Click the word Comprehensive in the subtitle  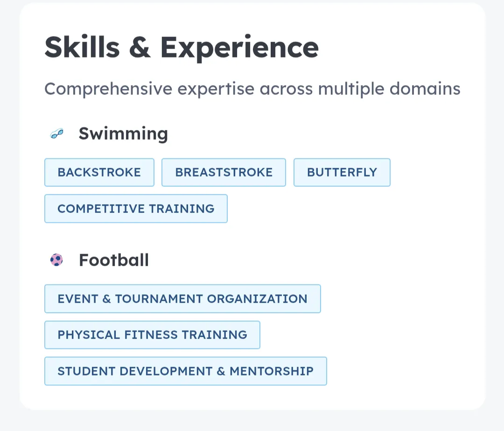pos(108,89)
